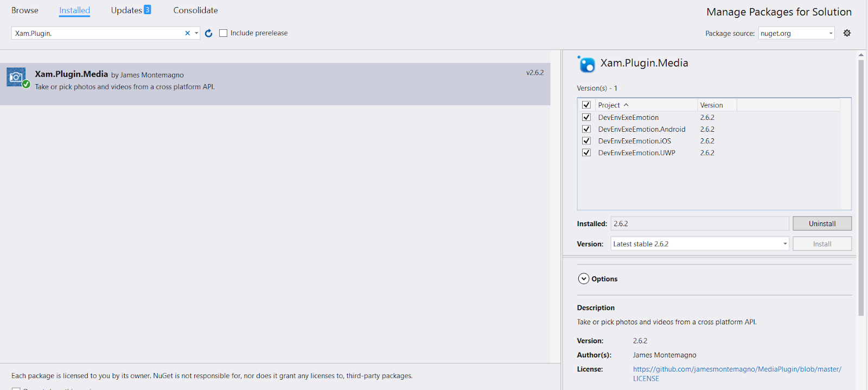Click the refresh packages icon
This screenshot has width=868, height=390.
click(x=209, y=33)
